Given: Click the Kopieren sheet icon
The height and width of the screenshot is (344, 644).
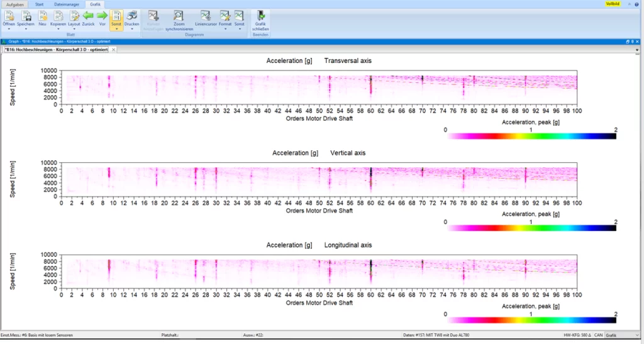Looking at the screenshot, I should (58, 15).
